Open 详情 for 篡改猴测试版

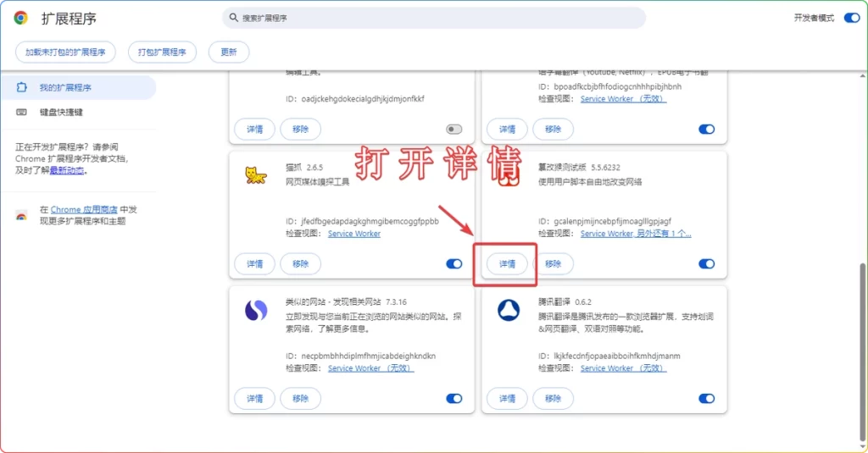pos(507,264)
